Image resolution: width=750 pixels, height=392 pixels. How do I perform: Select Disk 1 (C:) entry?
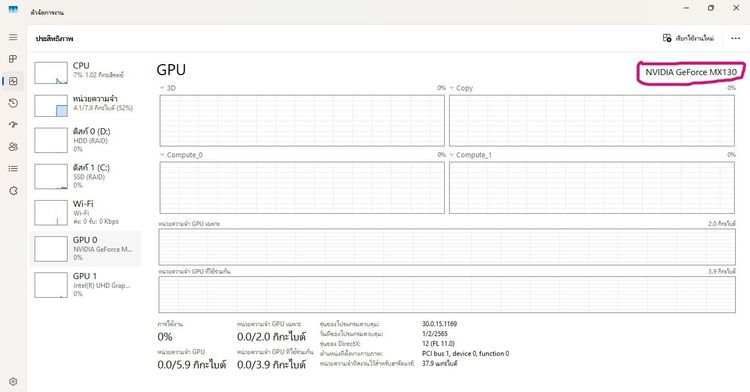tap(85, 176)
